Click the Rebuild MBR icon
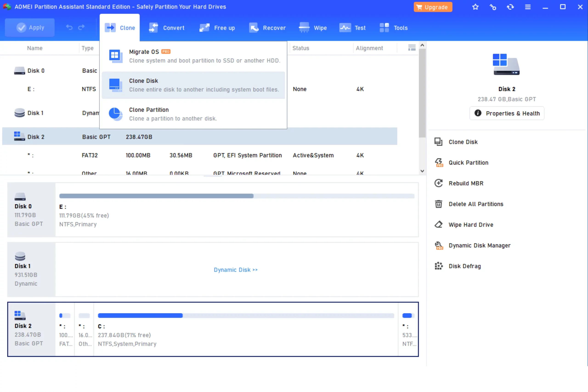This screenshot has height=392, width=588. (x=438, y=183)
